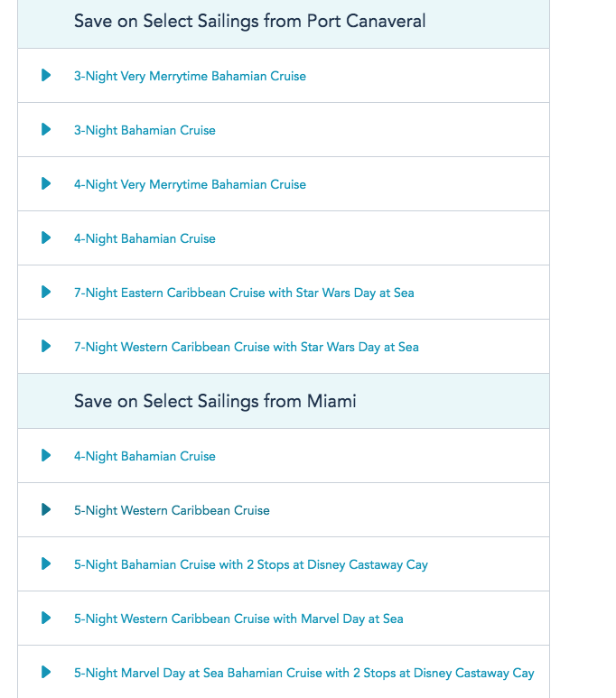Expand the 4-Night Very Merrytime Bahamian Cruise arrow
The width and height of the screenshot is (616, 698).
pyautogui.click(x=46, y=183)
